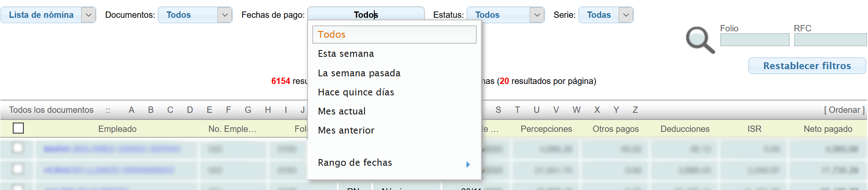
Task: Check the second employee row checkbox
Action: [x=18, y=169]
